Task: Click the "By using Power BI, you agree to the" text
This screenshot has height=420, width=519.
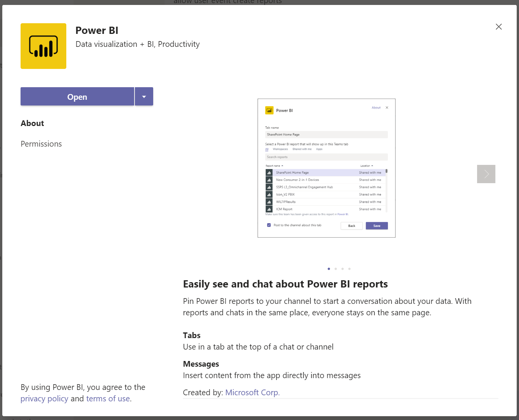Action: (83, 387)
